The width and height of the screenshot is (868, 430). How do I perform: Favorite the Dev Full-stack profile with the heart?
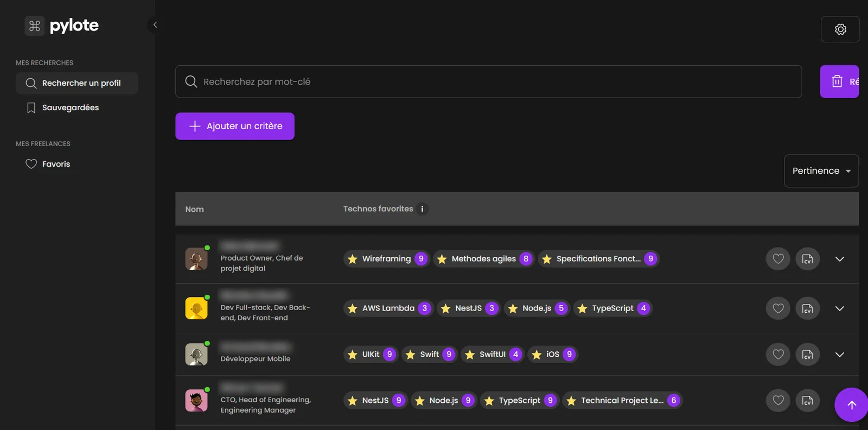778,308
